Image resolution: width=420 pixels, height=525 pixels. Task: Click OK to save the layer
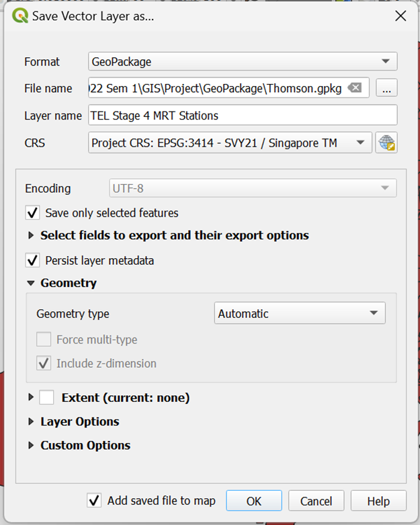(x=253, y=501)
